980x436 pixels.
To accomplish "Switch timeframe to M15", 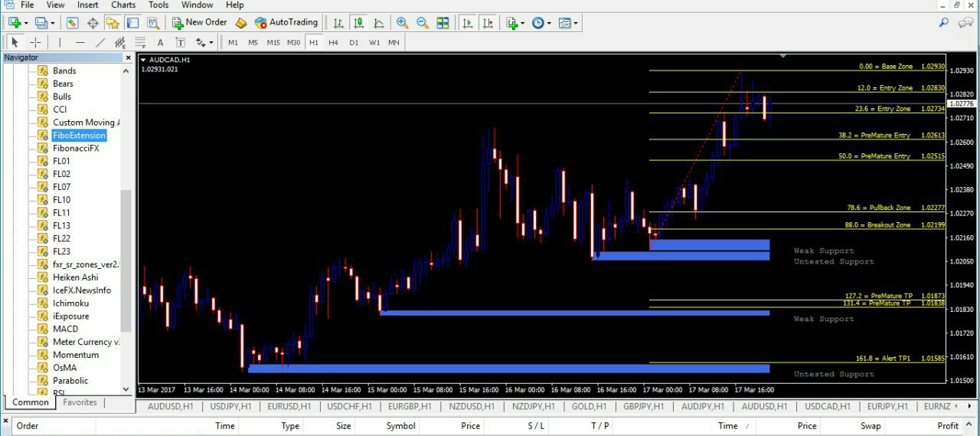I will click(273, 42).
